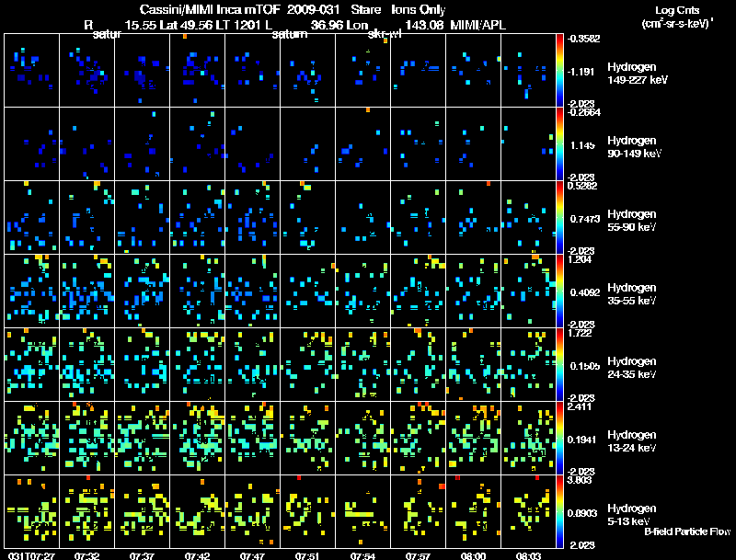The height and width of the screenshot is (560, 736).
Task: Click the '0.1505' colorbar value
Action: (x=585, y=366)
